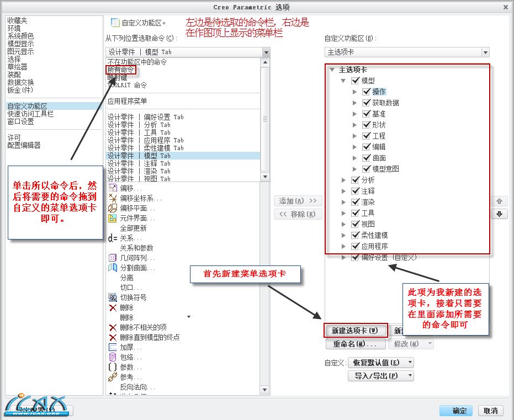Select the 加厚 command icon
The image size is (514, 420).
(x=113, y=347)
